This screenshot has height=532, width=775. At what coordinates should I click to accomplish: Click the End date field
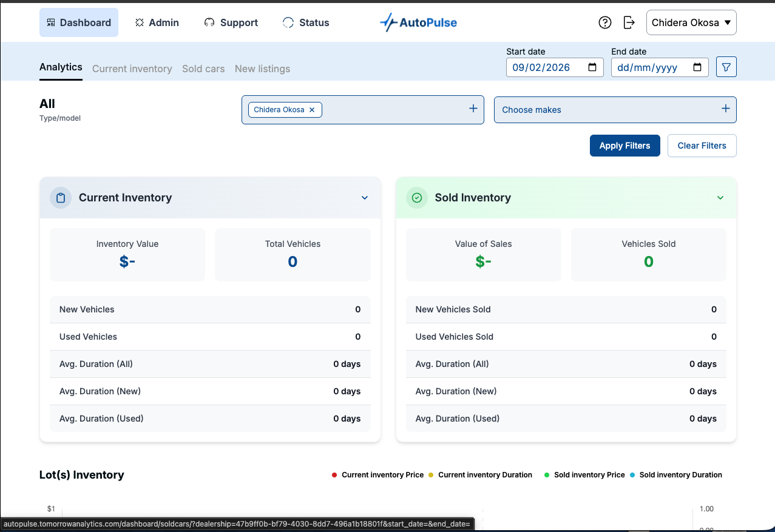(x=660, y=67)
